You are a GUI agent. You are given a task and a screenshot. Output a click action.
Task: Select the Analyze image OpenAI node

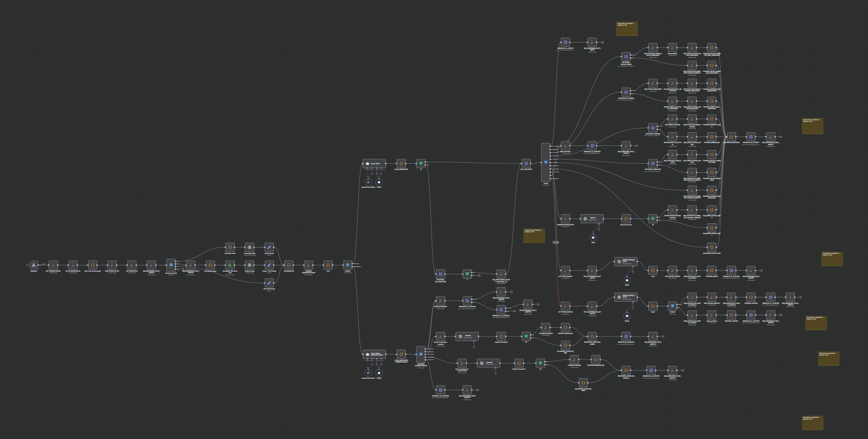click(x=249, y=265)
